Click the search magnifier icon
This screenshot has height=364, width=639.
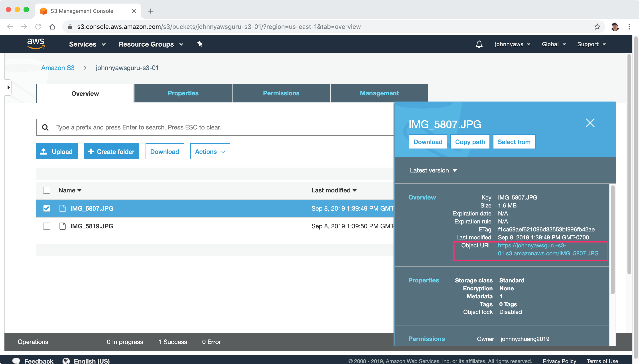pyautogui.click(x=45, y=127)
